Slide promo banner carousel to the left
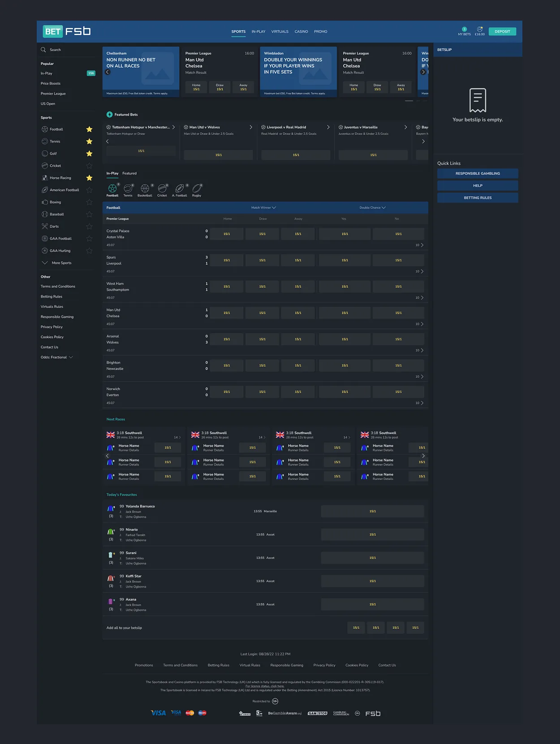 point(108,72)
